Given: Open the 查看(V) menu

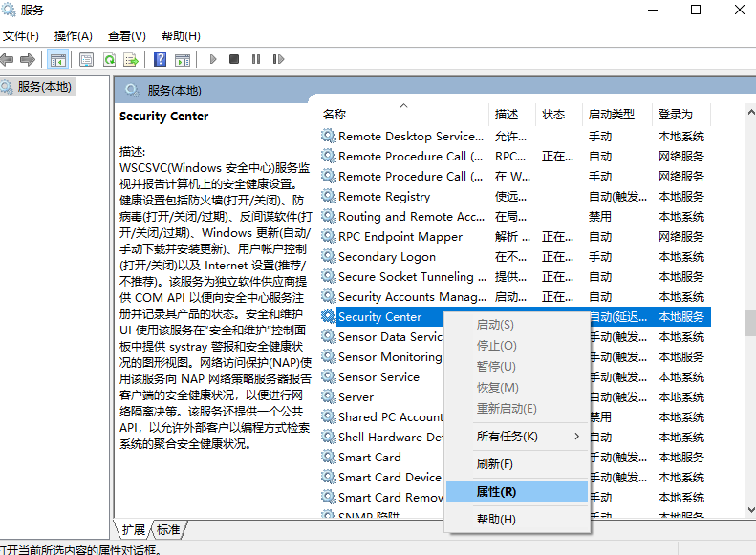Looking at the screenshot, I should (x=126, y=35).
